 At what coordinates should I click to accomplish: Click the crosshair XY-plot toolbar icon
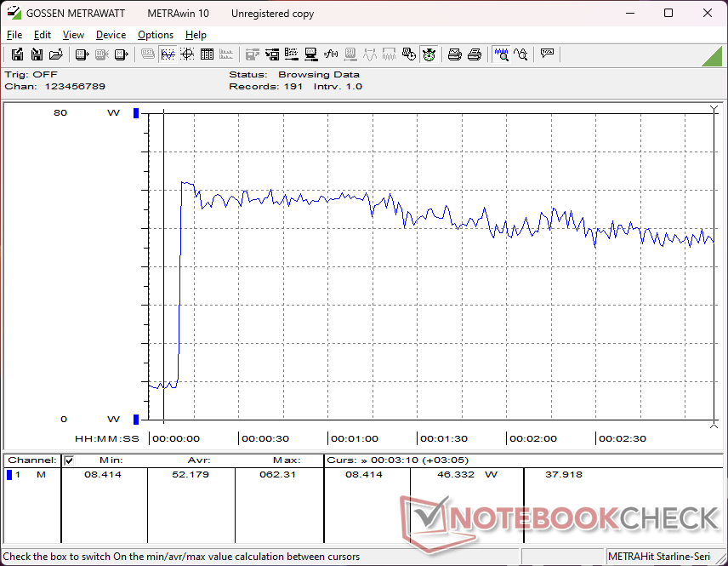[187, 54]
